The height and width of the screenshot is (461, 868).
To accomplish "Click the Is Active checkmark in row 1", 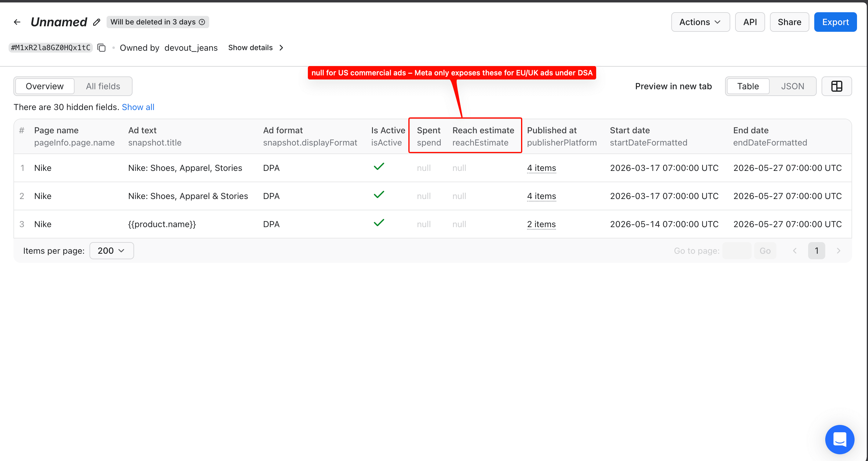I will 379,167.
